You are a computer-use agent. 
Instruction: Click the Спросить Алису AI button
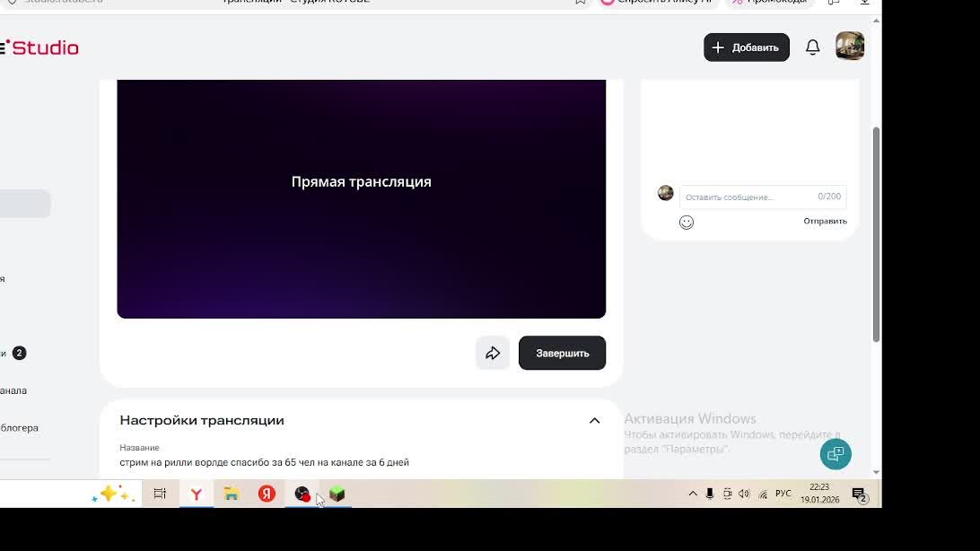pos(658,2)
